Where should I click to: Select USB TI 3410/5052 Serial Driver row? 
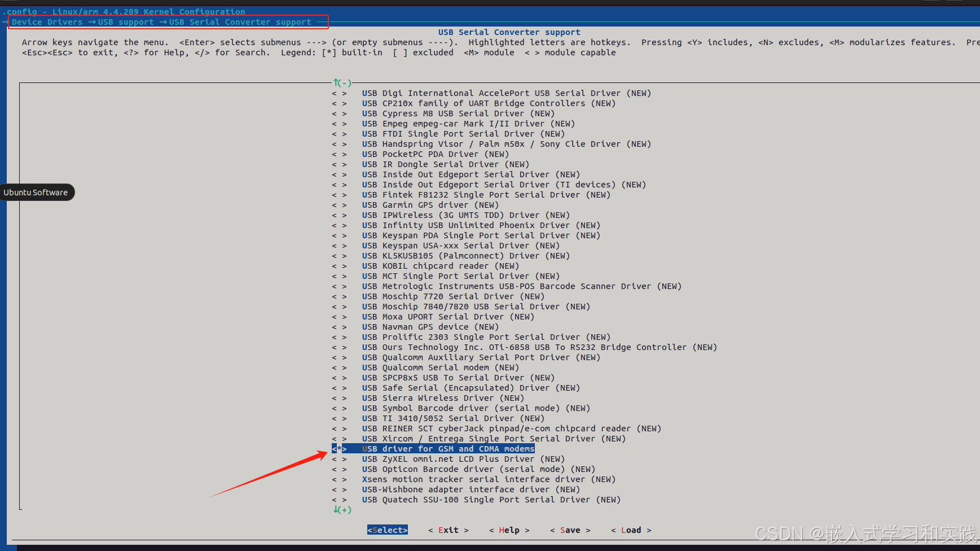438,418
